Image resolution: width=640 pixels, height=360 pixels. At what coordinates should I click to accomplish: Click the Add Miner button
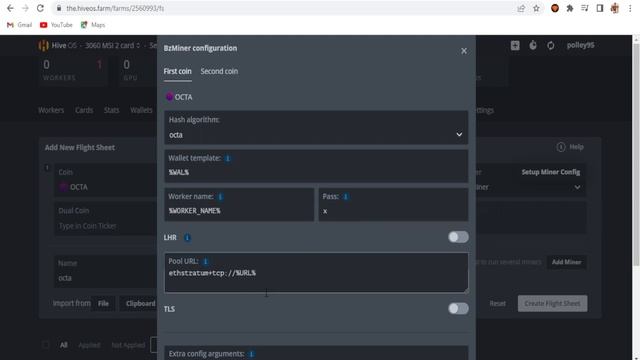pyautogui.click(x=567, y=262)
